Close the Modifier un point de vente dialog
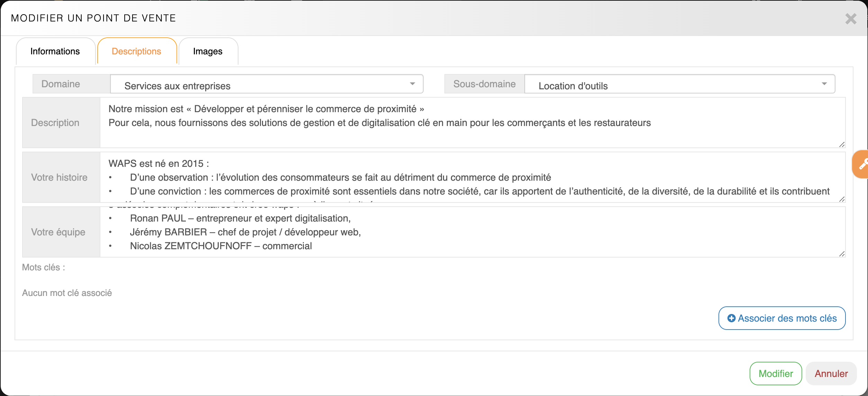Screen dimensions: 868x396 tap(850, 19)
